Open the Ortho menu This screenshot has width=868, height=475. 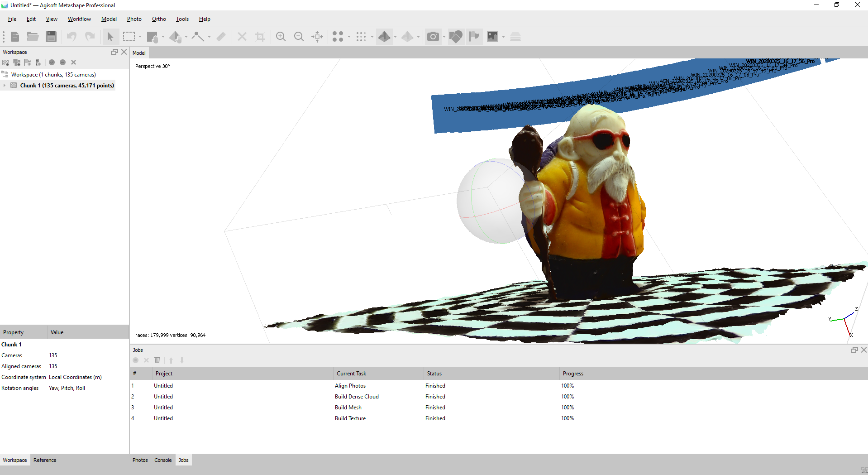[x=159, y=19]
